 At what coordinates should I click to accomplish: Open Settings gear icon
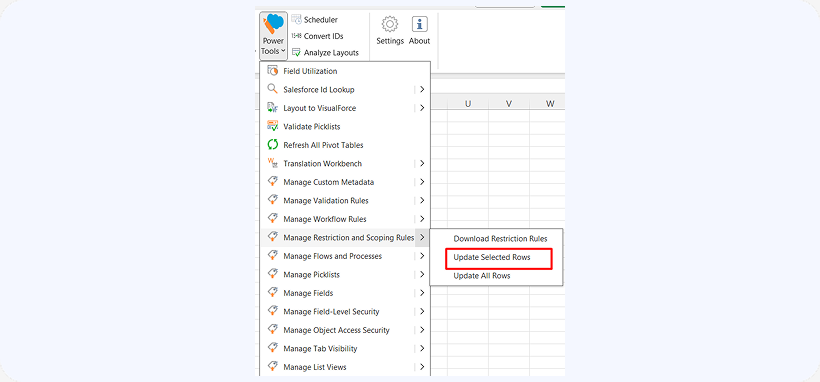[390, 25]
